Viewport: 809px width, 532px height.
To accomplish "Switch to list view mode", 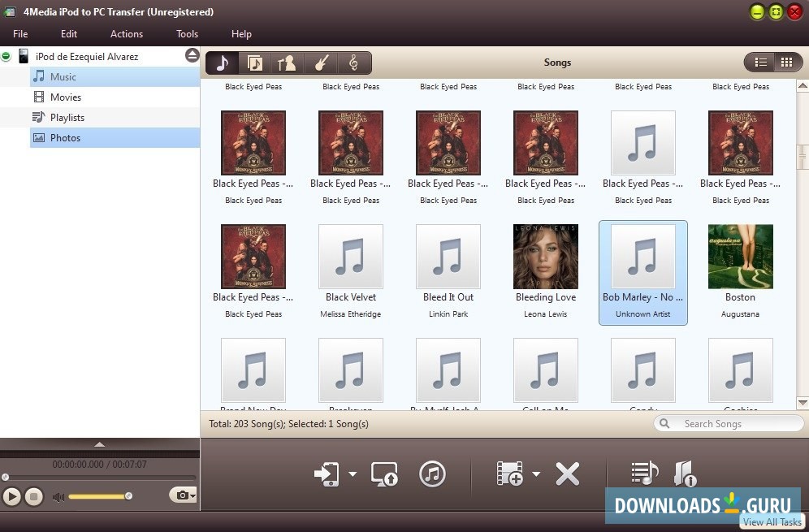I will coord(761,63).
